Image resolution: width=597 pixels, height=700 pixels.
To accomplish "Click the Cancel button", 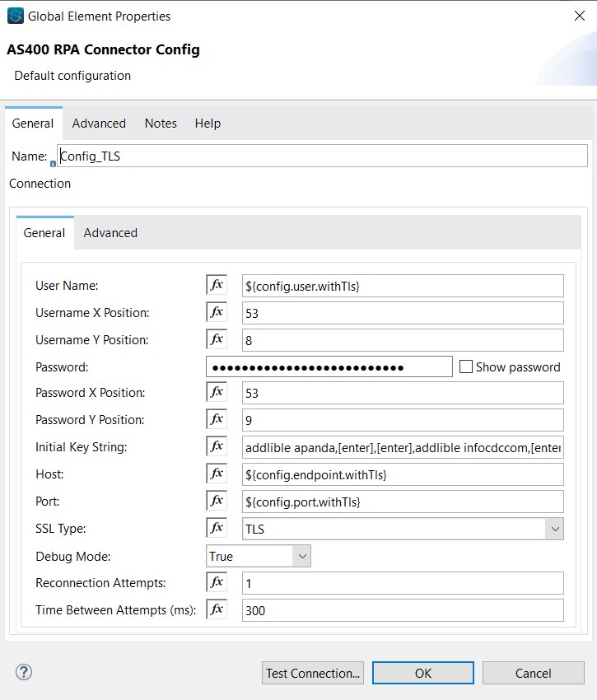I will 533,673.
